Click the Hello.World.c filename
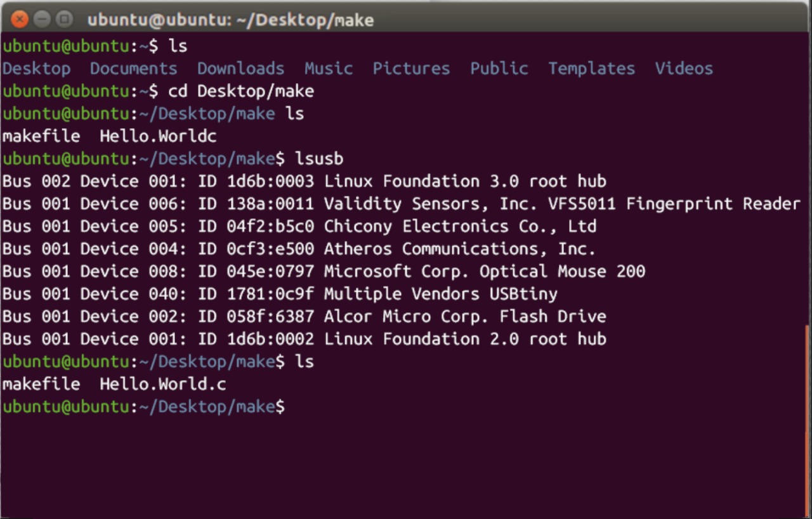Image resolution: width=812 pixels, height=519 pixels. 162,384
